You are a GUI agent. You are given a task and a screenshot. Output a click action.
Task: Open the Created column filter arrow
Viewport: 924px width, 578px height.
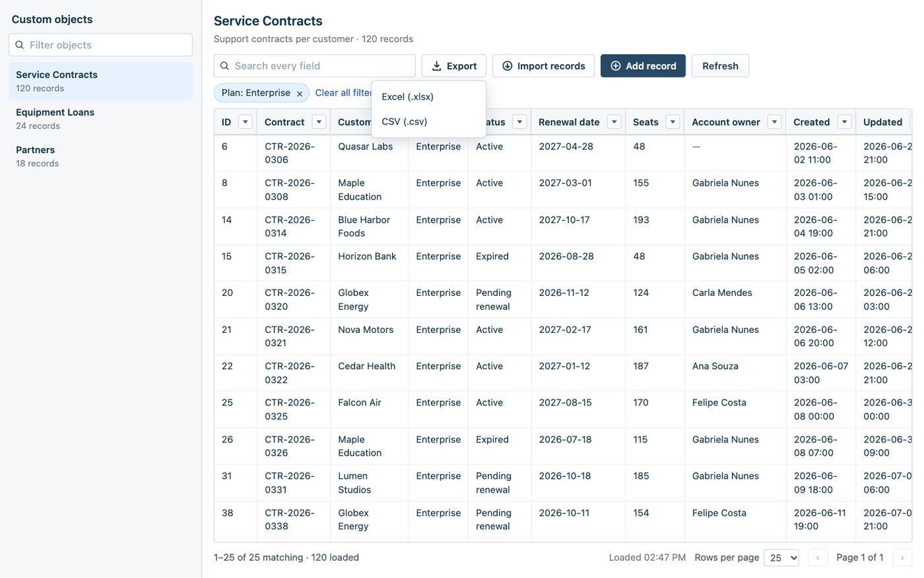tap(844, 122)
